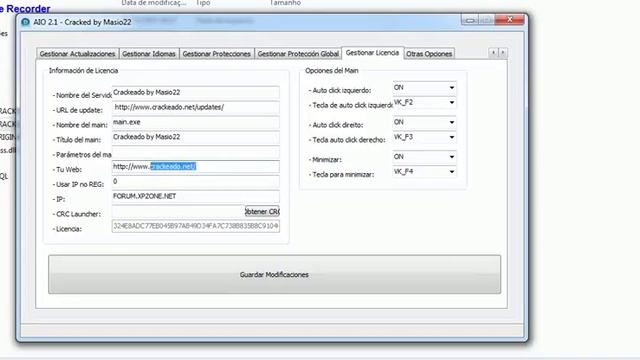Minimize the AIO 2.1 window
The height and width of the screenshot is (360, 640).
[470, 20]
